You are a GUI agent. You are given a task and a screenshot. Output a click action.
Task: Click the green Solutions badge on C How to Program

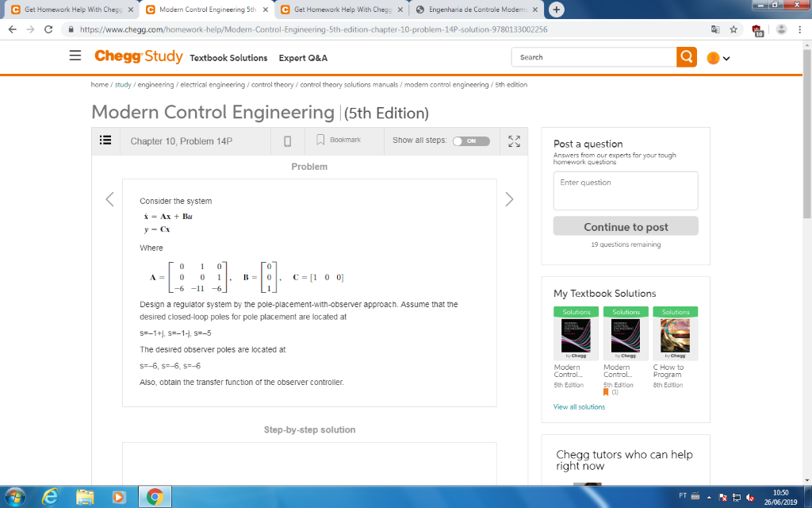click(x=675, y=312)
